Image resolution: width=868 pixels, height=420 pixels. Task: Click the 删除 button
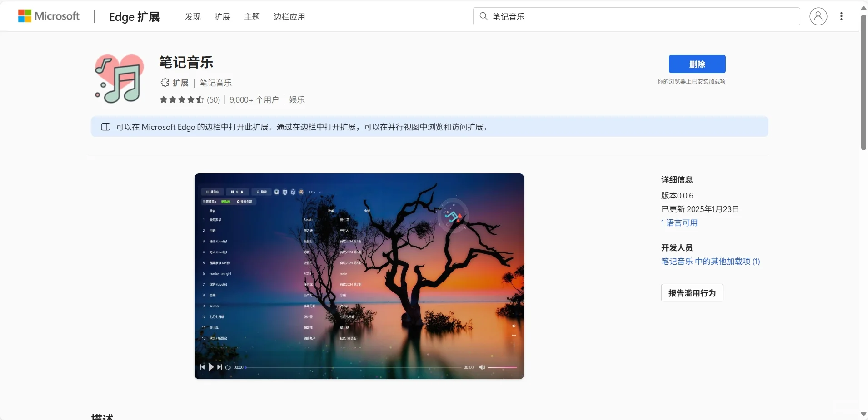point(696,64)
